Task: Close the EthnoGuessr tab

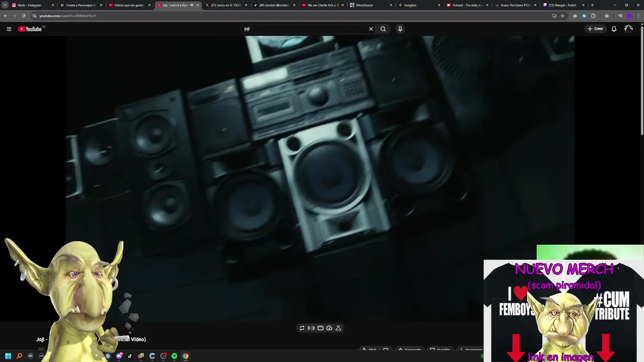Action: pyautogui.click(x=390, y=5)
